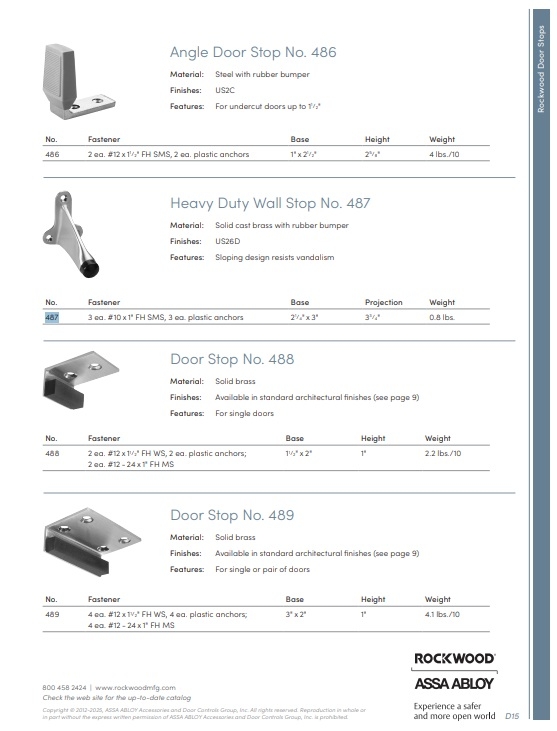557x731 pixels.
Task: Click the 800 458 2424 phone number
Action: [64, 687]
